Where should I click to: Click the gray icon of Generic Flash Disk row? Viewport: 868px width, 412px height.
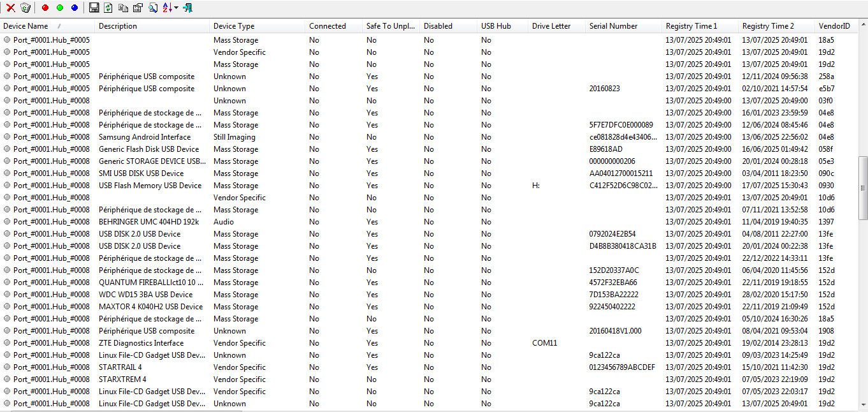tap(7, 149)
